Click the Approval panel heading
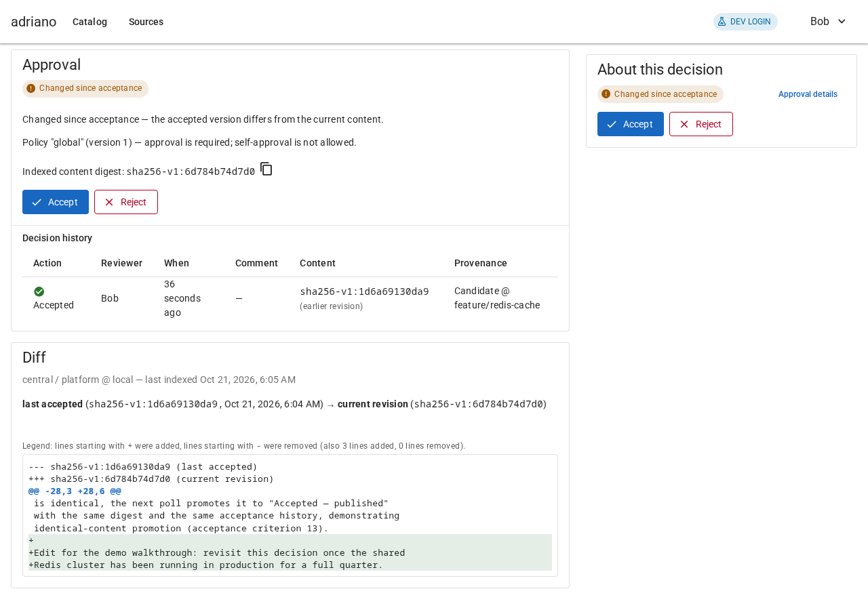Image resolution: width=868 pixels, height=610 pixels. (52, 64)
